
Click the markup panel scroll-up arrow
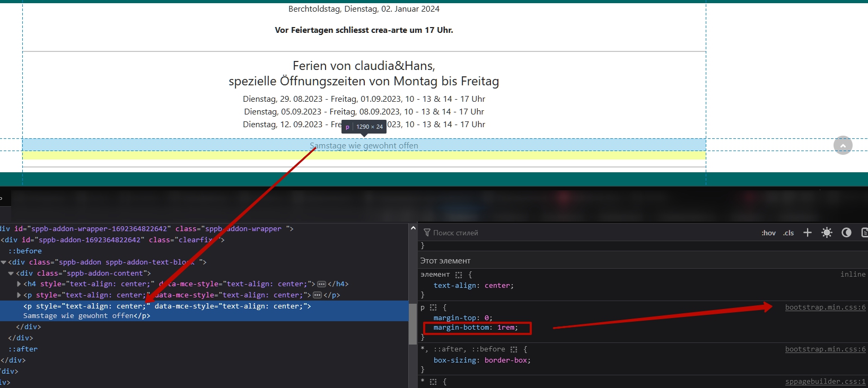[x=413, y=228]
